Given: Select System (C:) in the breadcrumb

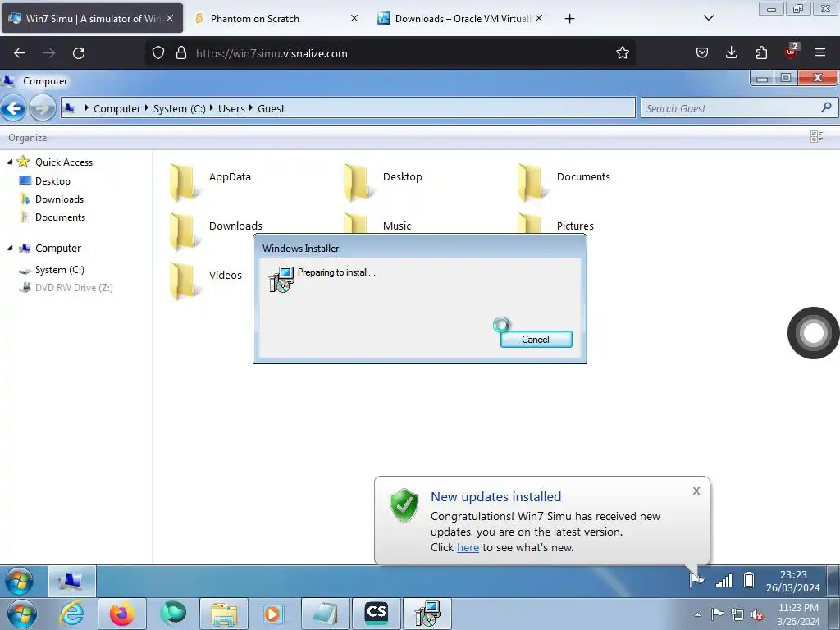Looking at the screenshot, I should pos(180,109).
